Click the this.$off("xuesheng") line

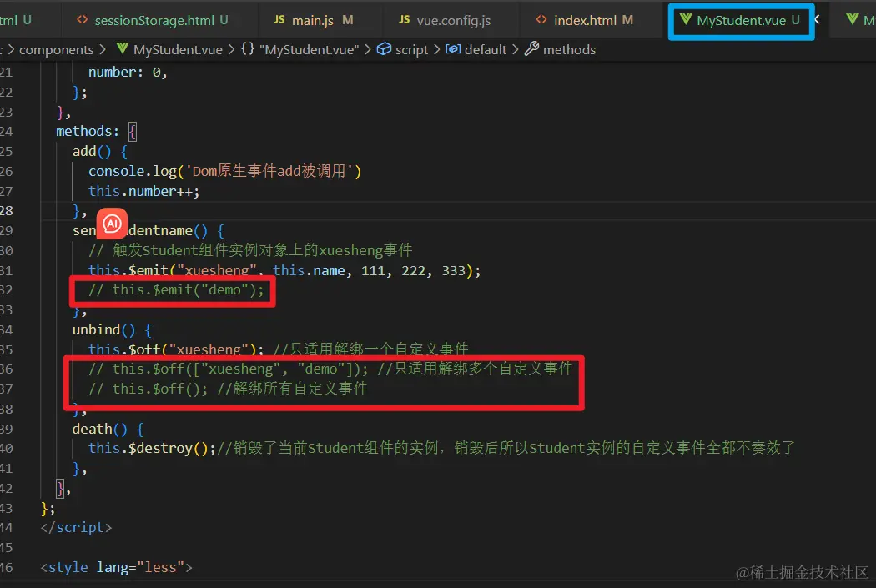[278, 350]
